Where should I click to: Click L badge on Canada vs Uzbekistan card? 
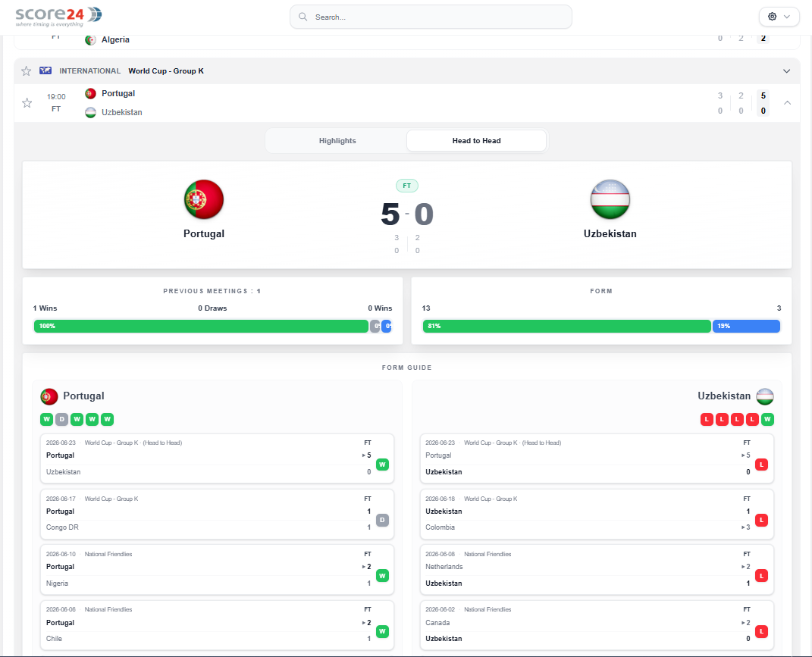tap(761, 632)
